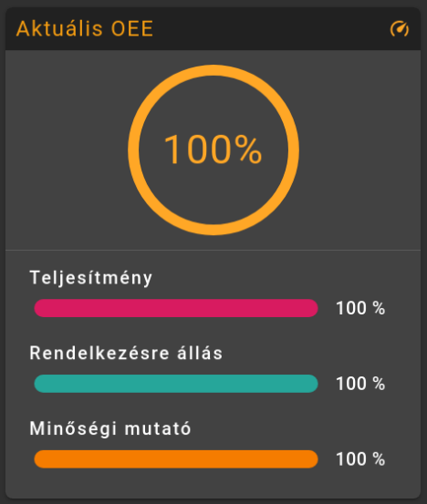Click the speedometer gauge icon in the header
427x504 pixels.
[x=400, y=29]
